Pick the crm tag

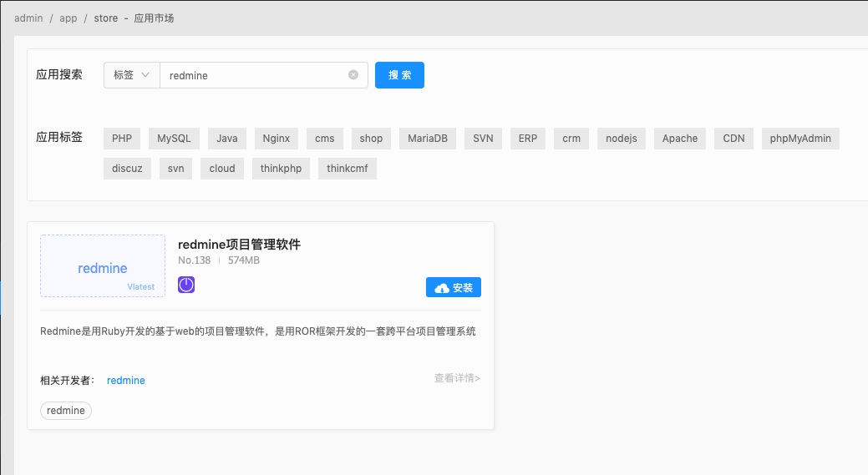571,139
